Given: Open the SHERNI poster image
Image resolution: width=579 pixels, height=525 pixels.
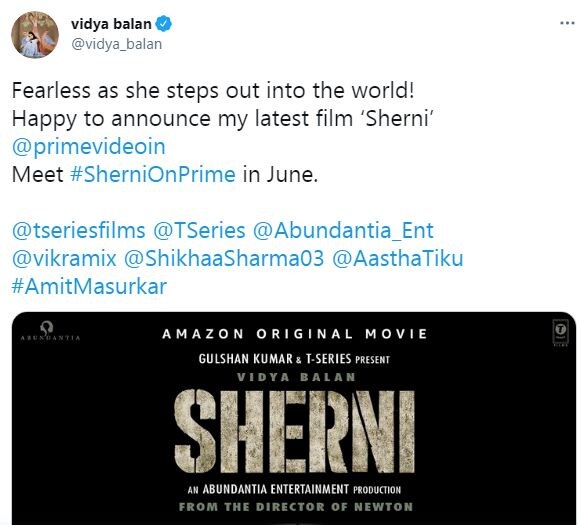Looking at the screenshot, I should pyautogui.click(x=294, y=419).
